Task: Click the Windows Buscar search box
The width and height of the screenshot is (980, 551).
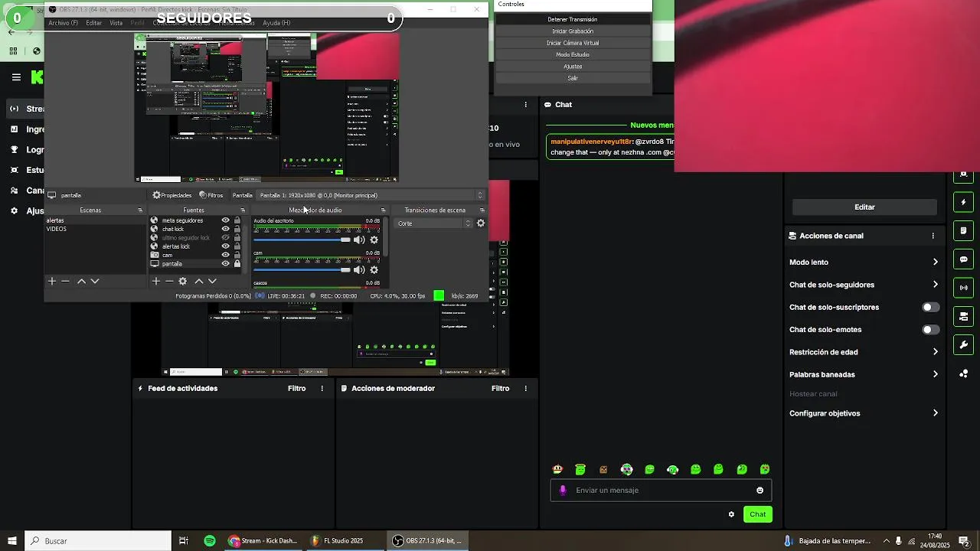Action: tap(98, 541)
